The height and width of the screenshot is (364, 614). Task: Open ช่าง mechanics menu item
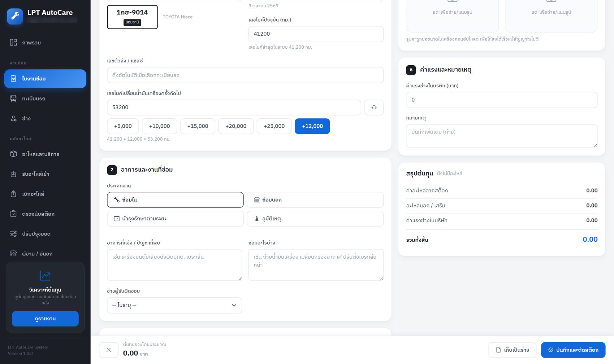point(45,118)
